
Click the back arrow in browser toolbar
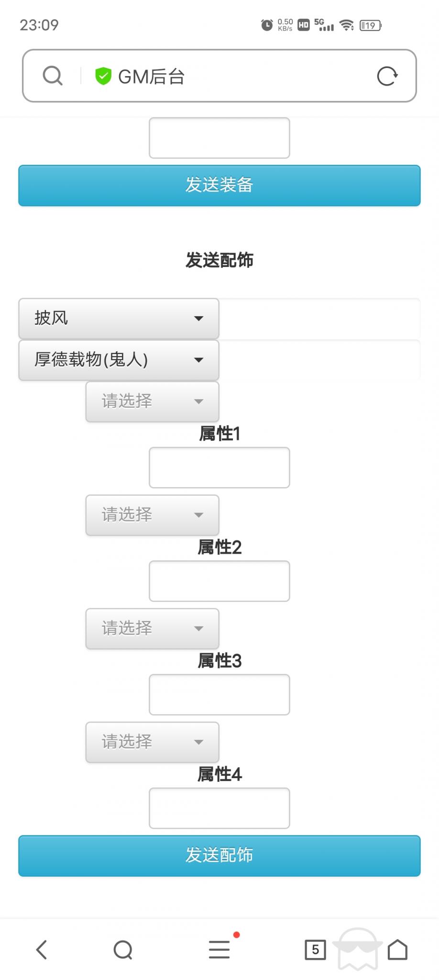pos(42,950)
